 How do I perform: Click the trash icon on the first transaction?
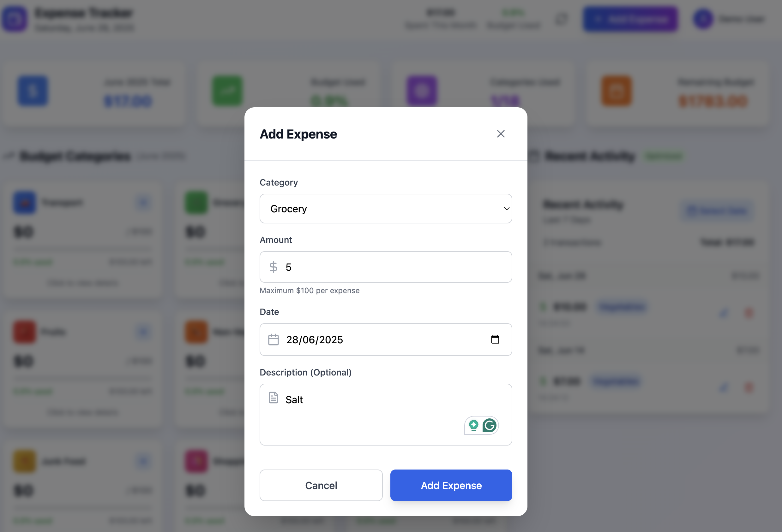click(749, 313)
